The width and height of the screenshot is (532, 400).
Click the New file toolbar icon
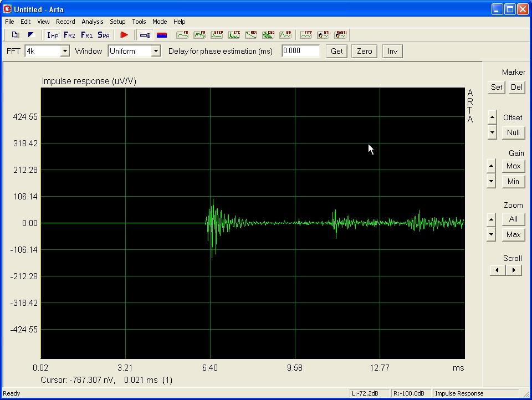(15, 34)
